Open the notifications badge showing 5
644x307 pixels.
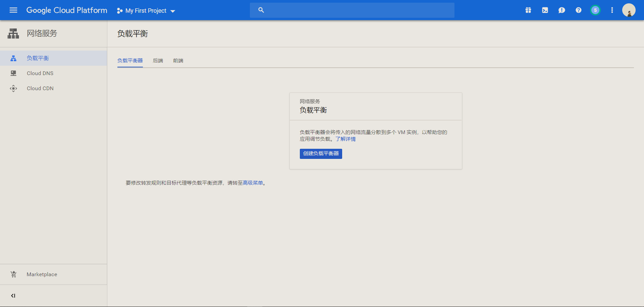click(x=595, y=10)
